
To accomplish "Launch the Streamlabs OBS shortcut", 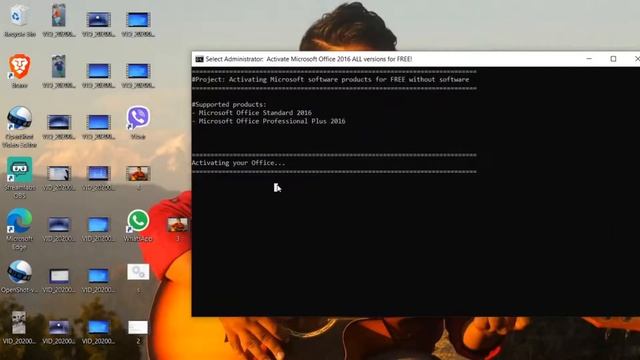I will coord(19,177).
